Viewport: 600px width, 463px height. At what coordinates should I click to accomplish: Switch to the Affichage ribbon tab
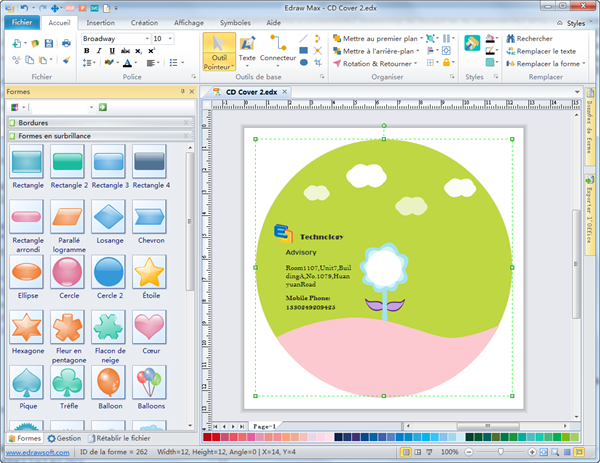pyautogui.click(x=188, y=21)
